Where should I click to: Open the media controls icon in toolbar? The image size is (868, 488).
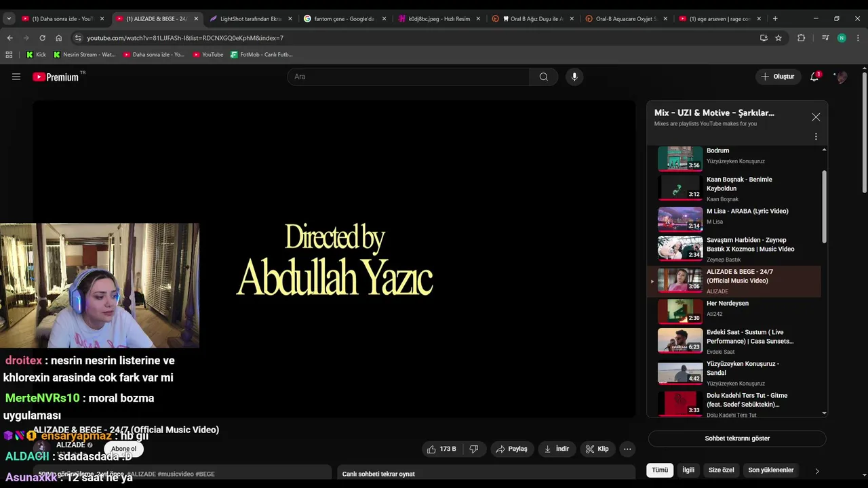pyautogui.click(x=825, y=38)
